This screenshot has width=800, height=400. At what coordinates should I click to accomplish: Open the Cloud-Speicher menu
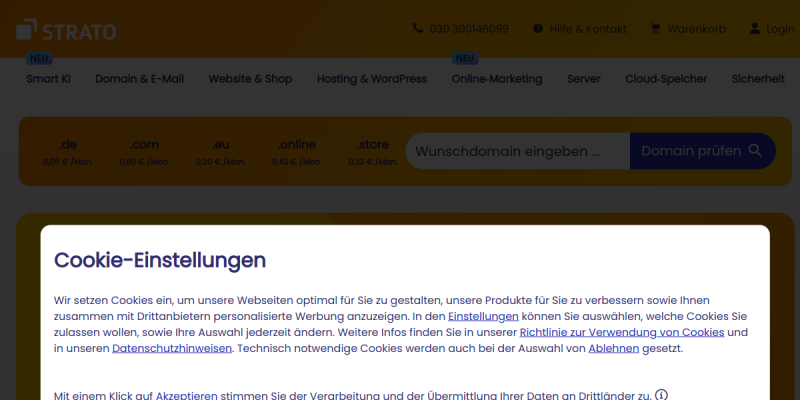[x=666, y=79]
